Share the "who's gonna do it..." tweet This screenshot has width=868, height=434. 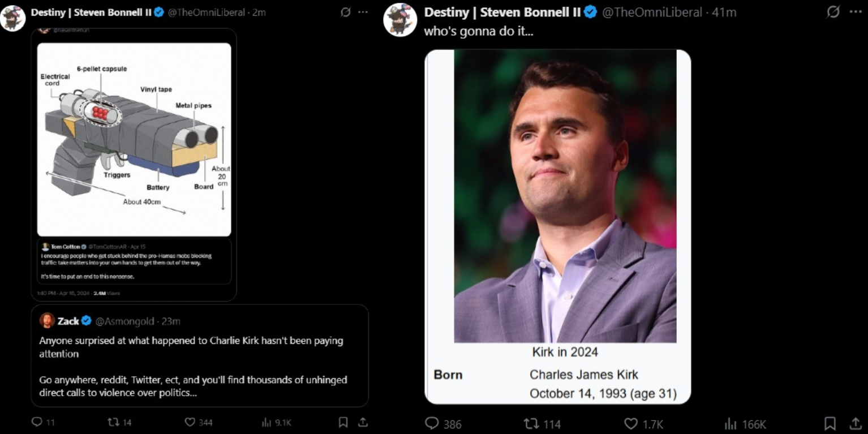(x=856, y=423)
